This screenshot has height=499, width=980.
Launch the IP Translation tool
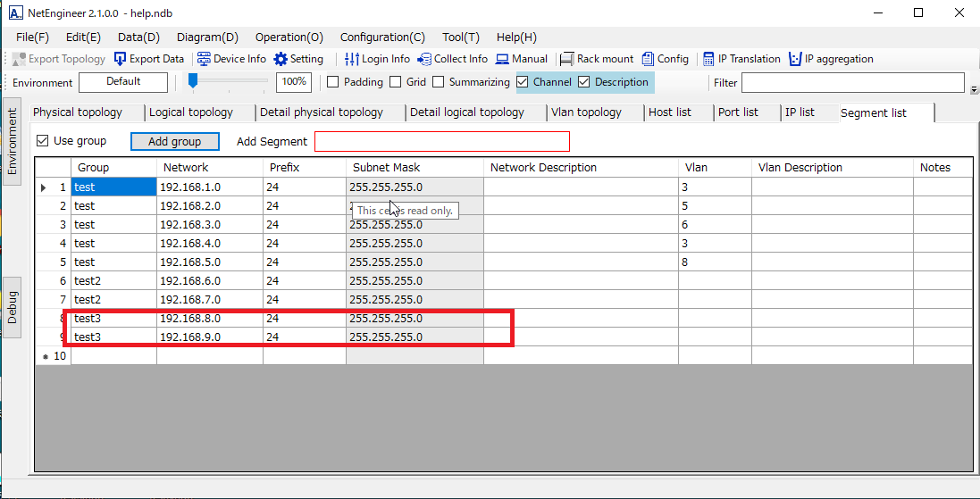[x=708, y=59]
